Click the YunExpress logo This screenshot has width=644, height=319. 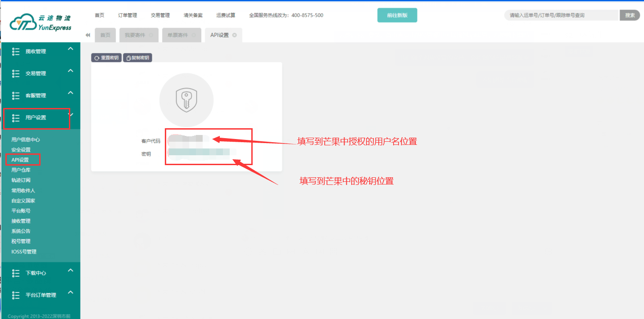(41, 23)
